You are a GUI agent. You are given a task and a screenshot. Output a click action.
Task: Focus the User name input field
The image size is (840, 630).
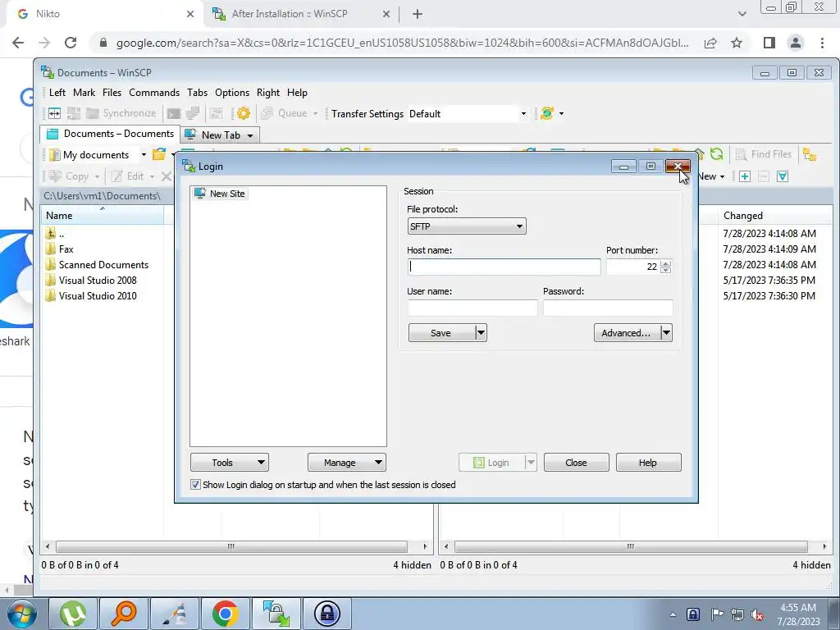coord(472,308)
